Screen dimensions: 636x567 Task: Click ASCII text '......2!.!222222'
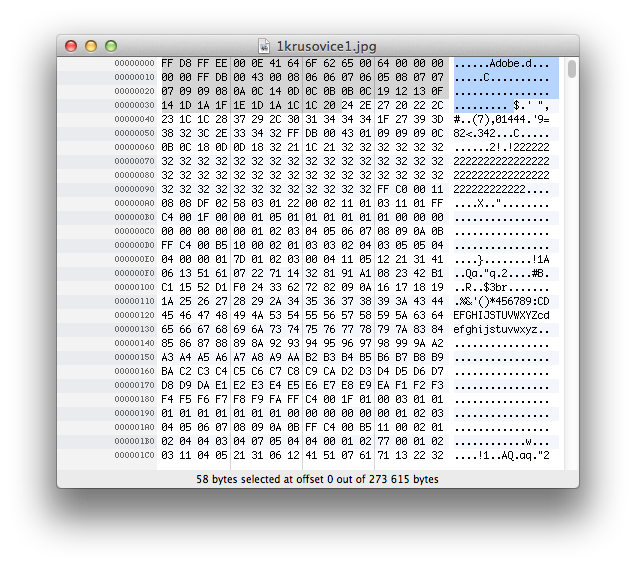tap(501, 147)
